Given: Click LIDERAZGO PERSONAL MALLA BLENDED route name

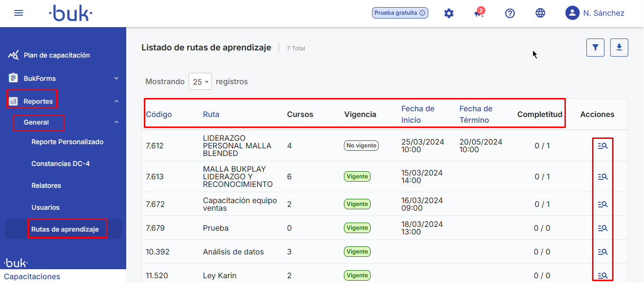Looking at the screenshot, I should [237, 146].
